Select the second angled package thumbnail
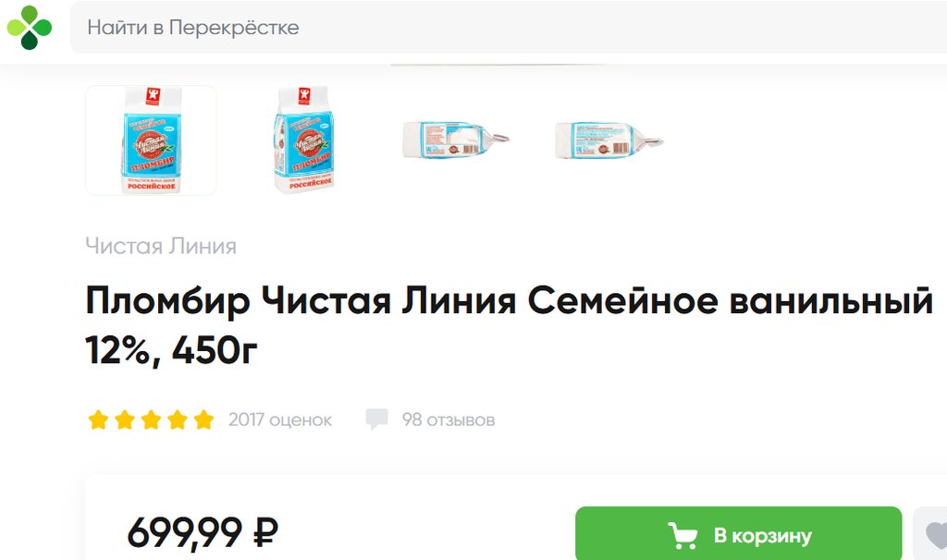 (304, 140)
